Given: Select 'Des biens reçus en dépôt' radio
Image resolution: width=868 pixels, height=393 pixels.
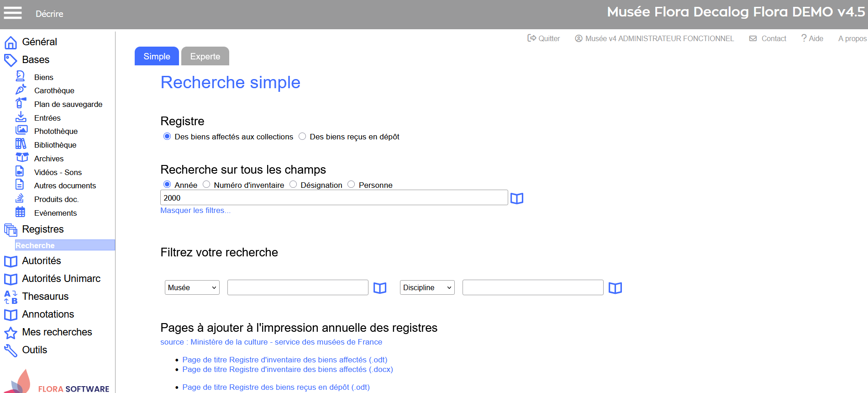Looking at the screenshot, I should [302, 136].
